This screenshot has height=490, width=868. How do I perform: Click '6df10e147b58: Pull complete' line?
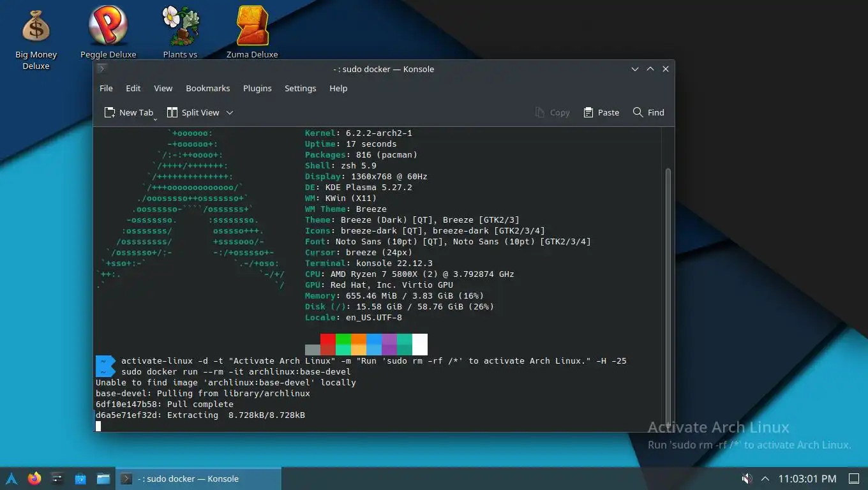(x=165, y=405)
